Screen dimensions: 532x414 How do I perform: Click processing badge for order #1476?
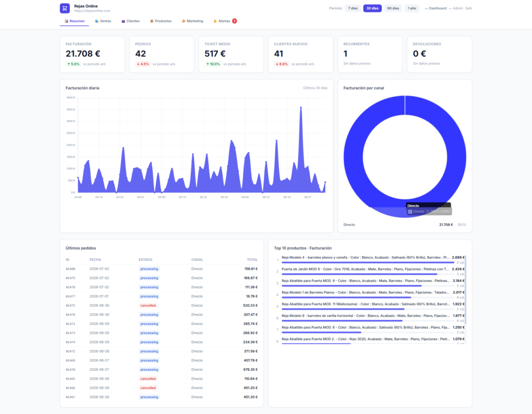149,315
